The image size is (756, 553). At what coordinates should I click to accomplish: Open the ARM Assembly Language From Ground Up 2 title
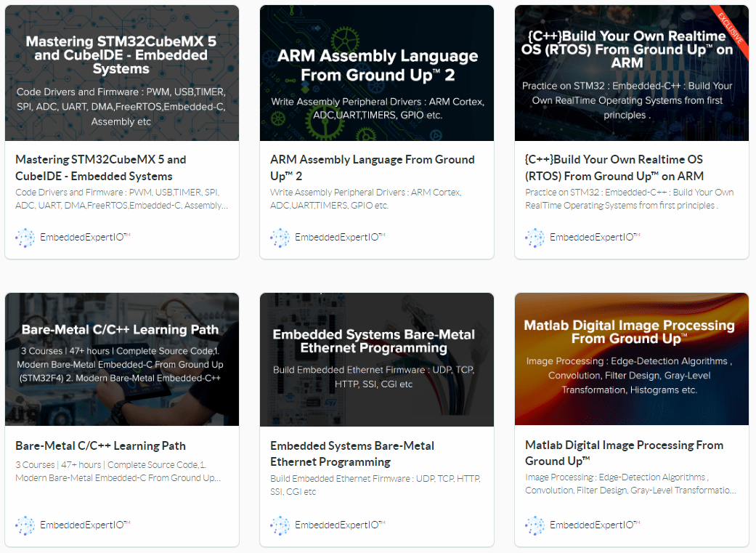372,168
